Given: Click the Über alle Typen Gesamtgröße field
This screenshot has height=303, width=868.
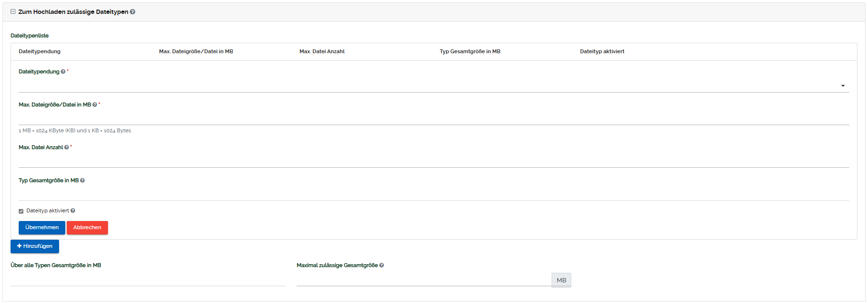Looking at the screenshot, I should click(147, 280).
